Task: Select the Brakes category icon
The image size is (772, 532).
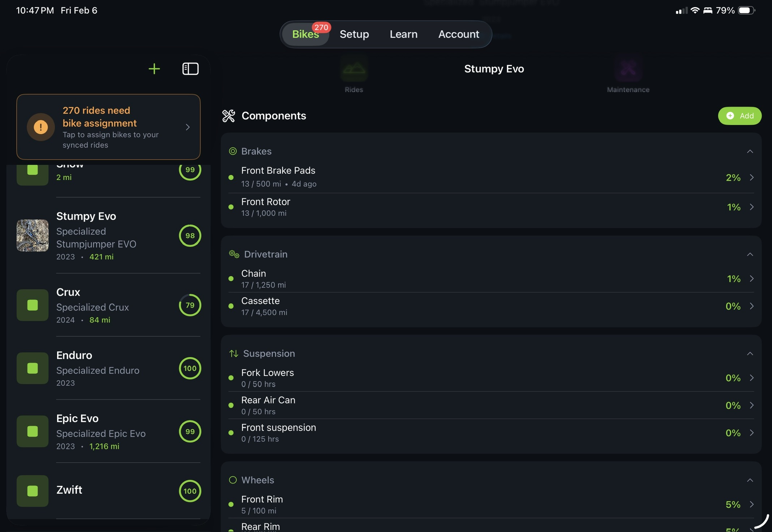Action: [233, 151]
